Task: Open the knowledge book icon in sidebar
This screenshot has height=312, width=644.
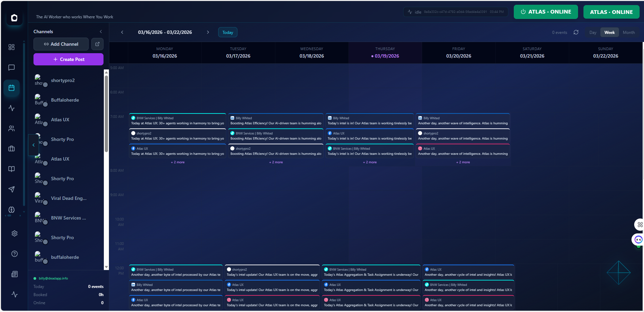Action: (11, 169)
